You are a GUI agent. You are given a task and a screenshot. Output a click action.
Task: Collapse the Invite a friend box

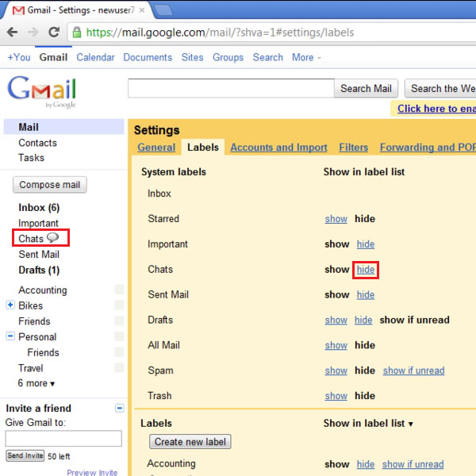pyautogui.click(x=120, y=409)
